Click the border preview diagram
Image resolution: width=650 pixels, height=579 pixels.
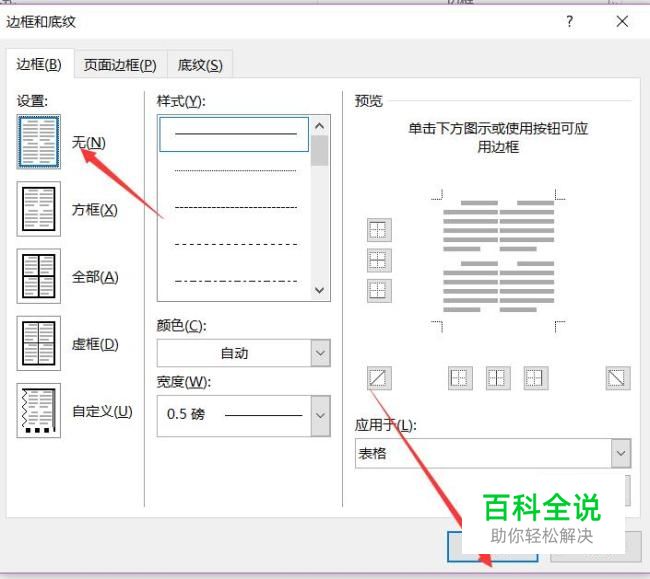(x=498, y=260)
